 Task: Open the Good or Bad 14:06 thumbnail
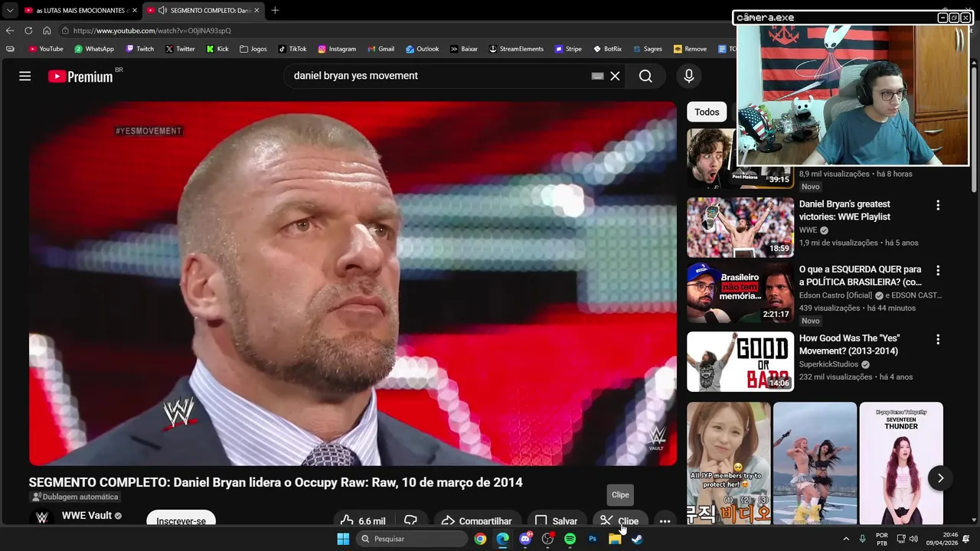[740, 361]
